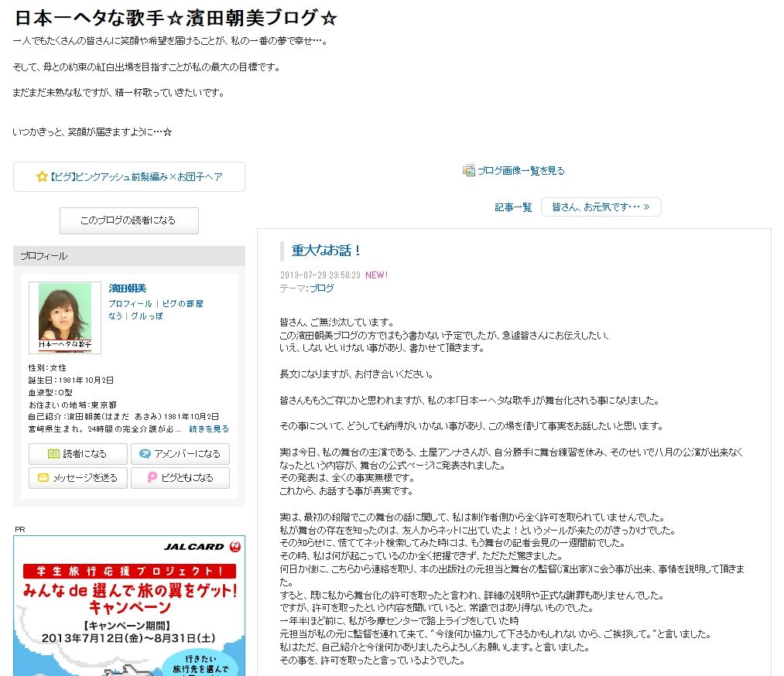Go to previous post 皆さん、お元気です…
784x676 pixels.
pyautogui.click(x=601, y=207)
